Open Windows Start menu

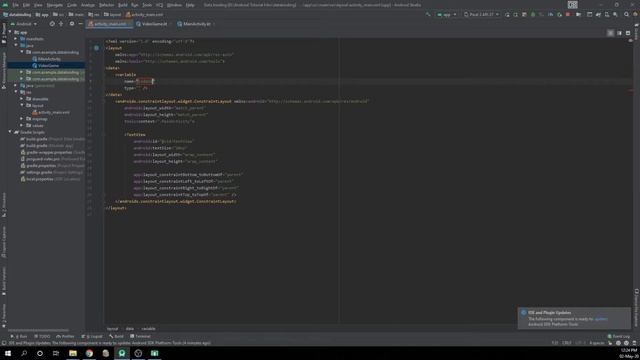click(8, 353)
